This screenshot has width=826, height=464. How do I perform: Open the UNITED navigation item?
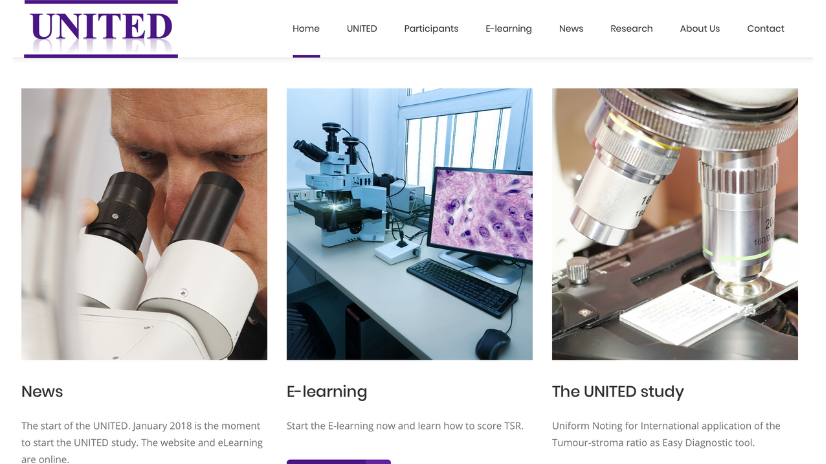[x=362, y=28]
